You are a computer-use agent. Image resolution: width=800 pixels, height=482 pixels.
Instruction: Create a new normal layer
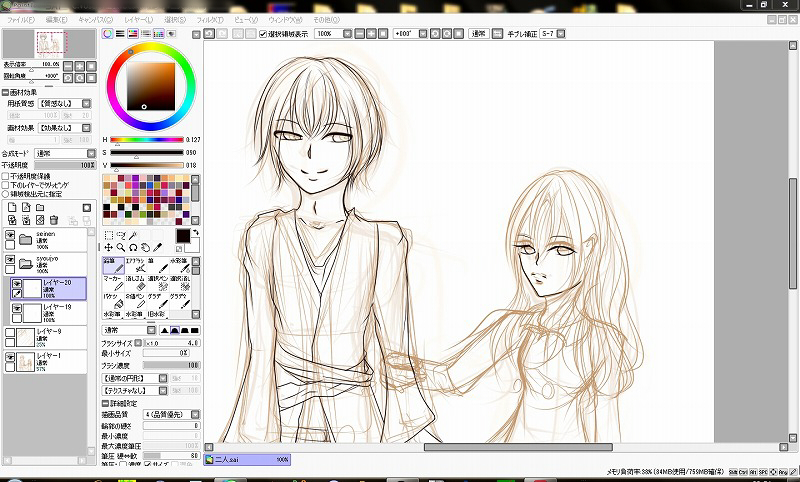point(12,208)
